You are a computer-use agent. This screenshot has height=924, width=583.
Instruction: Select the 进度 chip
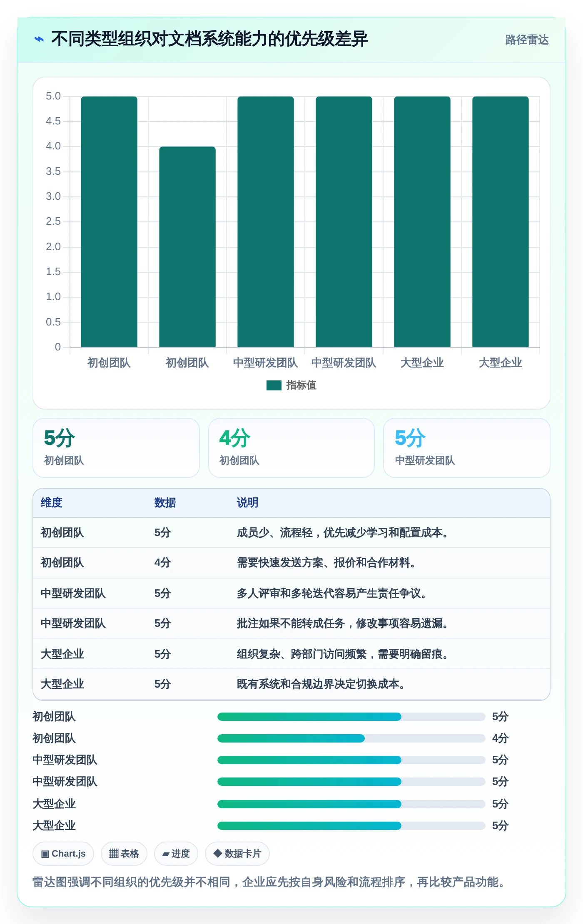(x=176, y=854)
